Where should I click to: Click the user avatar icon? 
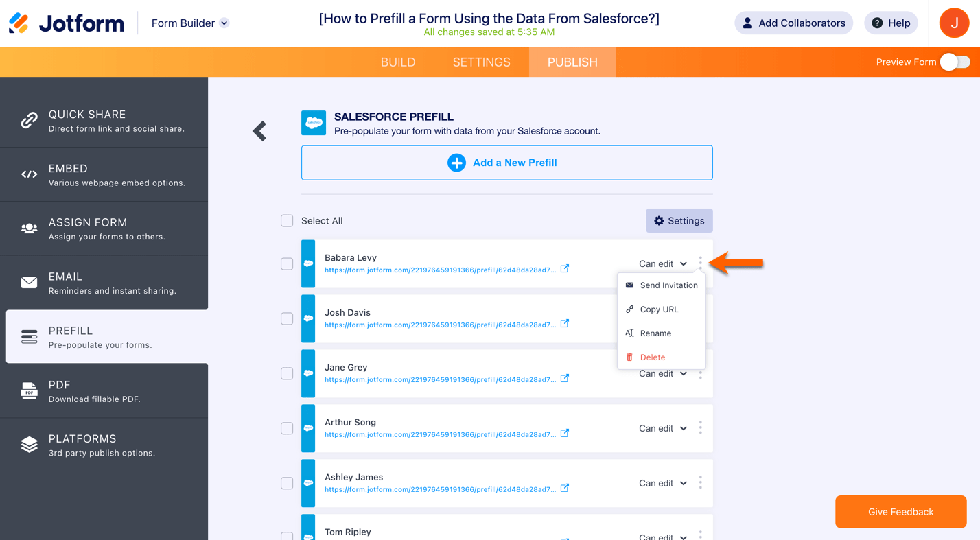click(x=954, y=23)
